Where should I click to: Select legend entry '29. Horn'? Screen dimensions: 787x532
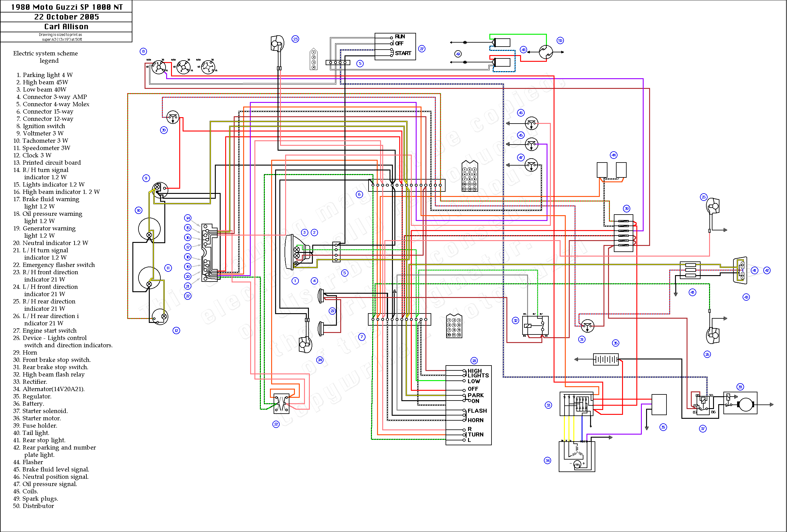coord(25,352)
